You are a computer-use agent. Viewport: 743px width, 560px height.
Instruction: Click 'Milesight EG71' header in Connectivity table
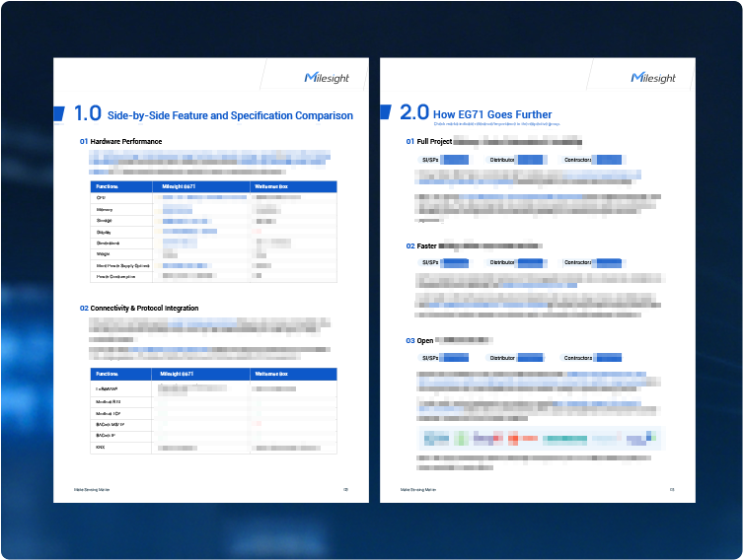(x=177, y=374)
